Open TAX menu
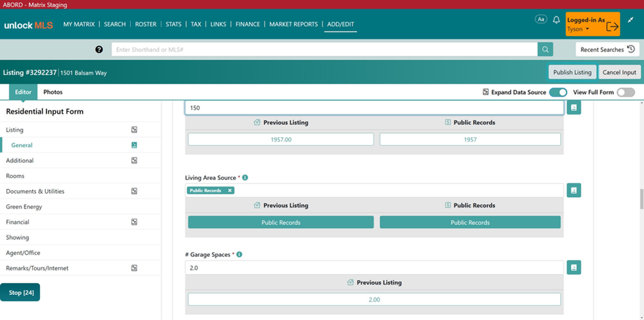This screenshot has width=644, height=320. (196, 24)
